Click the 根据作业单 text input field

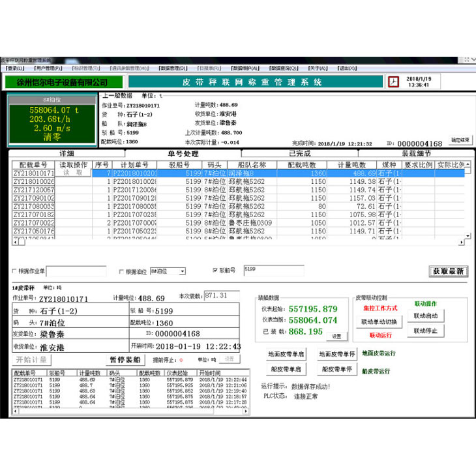pyautogui.click(x=76, y=271)
